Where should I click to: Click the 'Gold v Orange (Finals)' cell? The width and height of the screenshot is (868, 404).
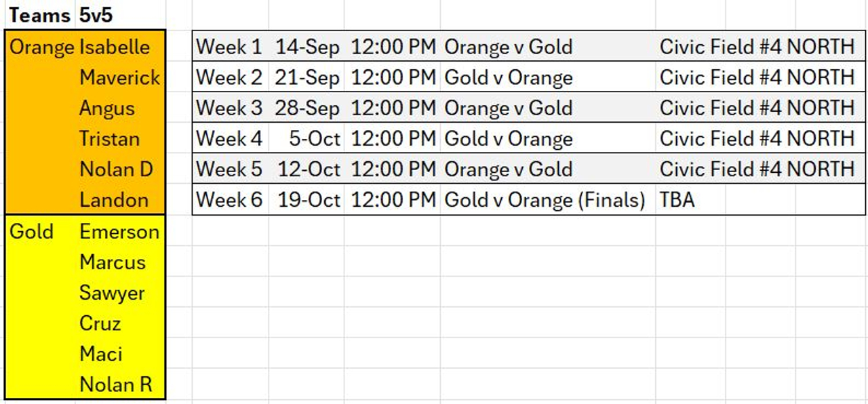point(545,201)
